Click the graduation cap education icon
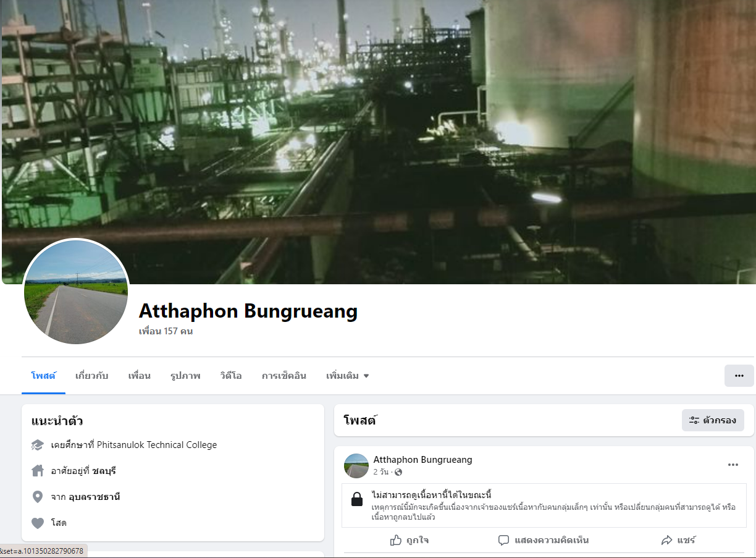This screenshot has width=756, height=558. pos(38,445)
